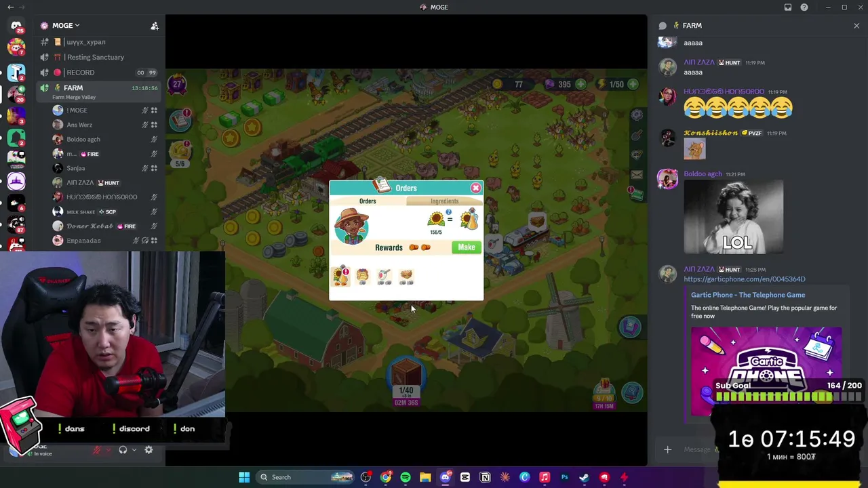Click the message attachment plus button
This screenshot has height=488, width=868.
click(x=667, y=449)
